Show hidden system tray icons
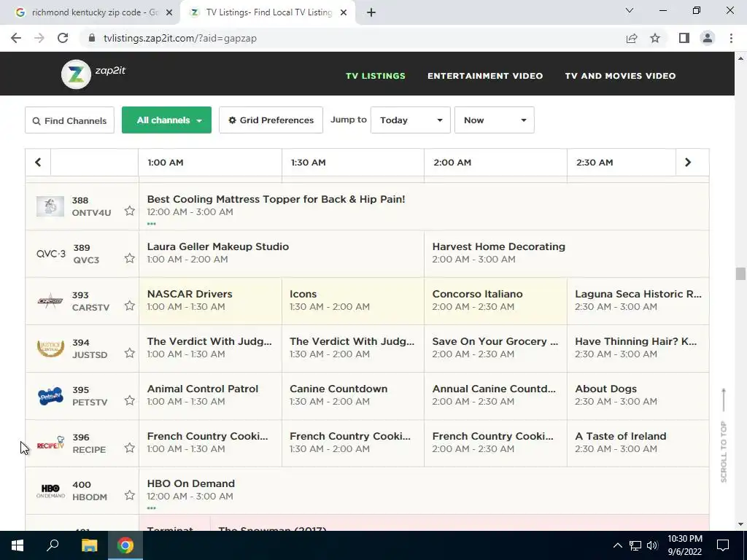 click(x=617, y=545)
